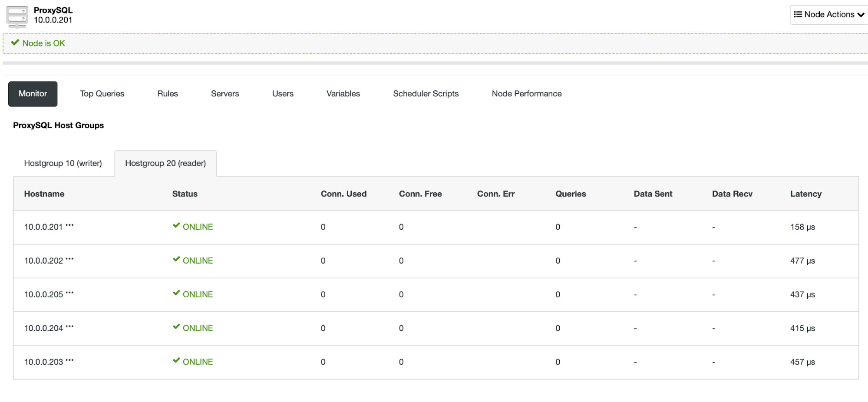868x402 pixels.
Task: Click hostname 10.0.0.205 in the table
Action: point(43,295)
